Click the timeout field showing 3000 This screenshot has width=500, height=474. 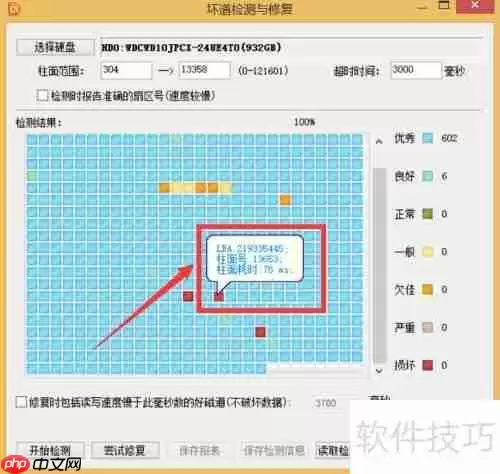tap(416, 70)
